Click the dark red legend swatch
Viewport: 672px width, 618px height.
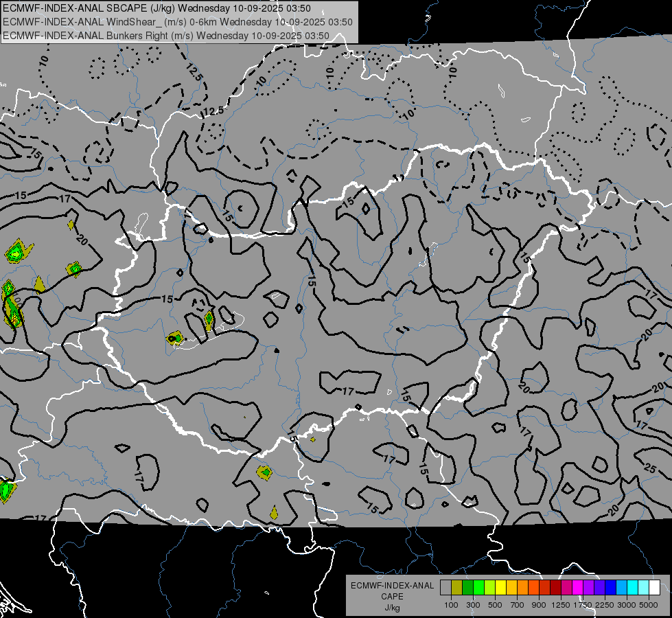click(x=555, y=587)
